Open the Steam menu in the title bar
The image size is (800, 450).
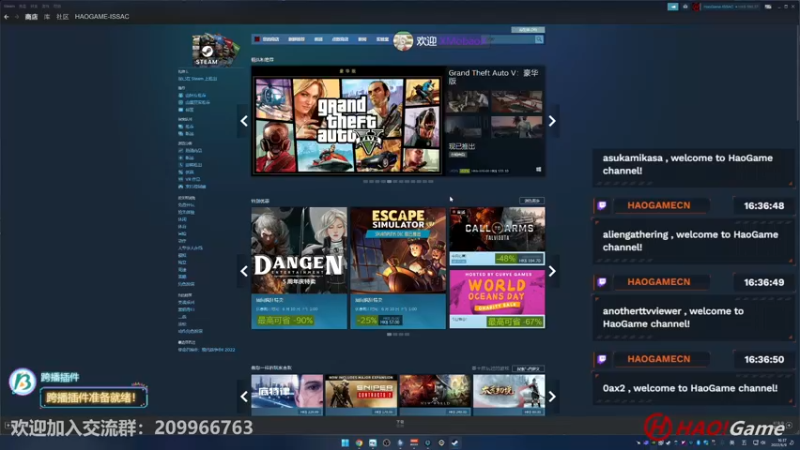pyautogui.click(x=9, y=6)
